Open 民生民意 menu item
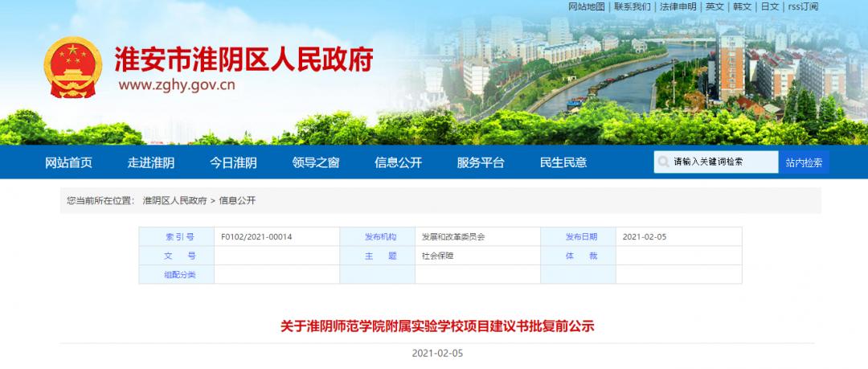 pos(563,162)
